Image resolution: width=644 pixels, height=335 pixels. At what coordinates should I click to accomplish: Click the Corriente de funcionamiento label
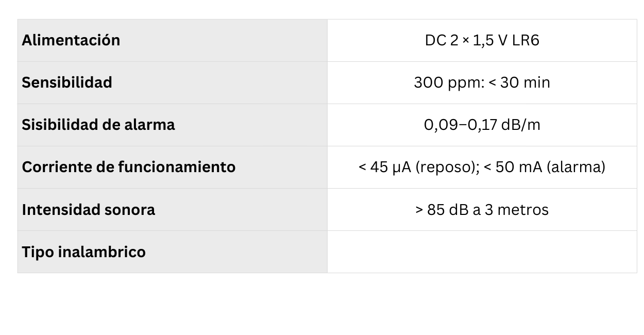click(128, 167)
